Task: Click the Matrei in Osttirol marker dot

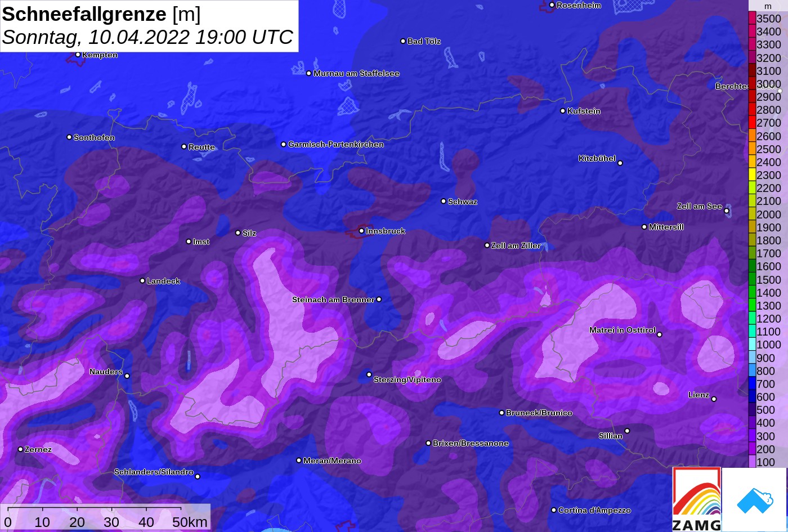Action: (660, 334)
